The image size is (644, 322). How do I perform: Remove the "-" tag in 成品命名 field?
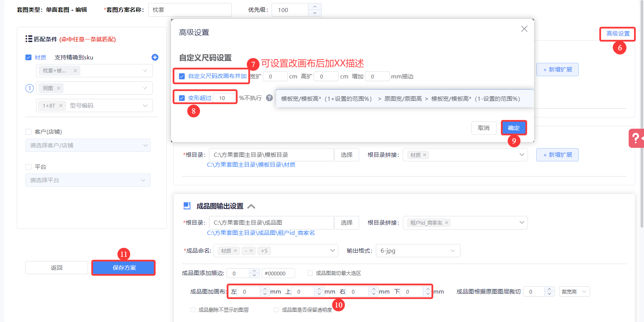click(251, 251)
